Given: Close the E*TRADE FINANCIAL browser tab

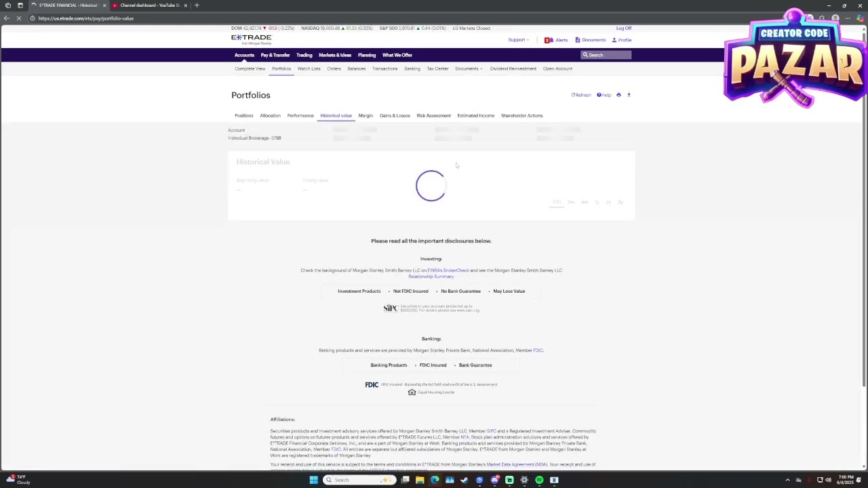Looking at the screenshot, I should click(104, 5).
